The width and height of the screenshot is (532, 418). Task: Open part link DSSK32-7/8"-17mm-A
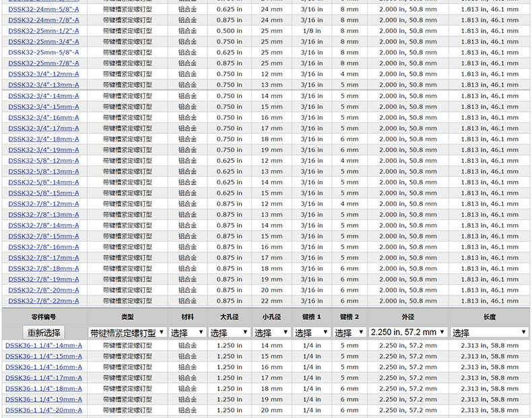click(x=43, y=258)
